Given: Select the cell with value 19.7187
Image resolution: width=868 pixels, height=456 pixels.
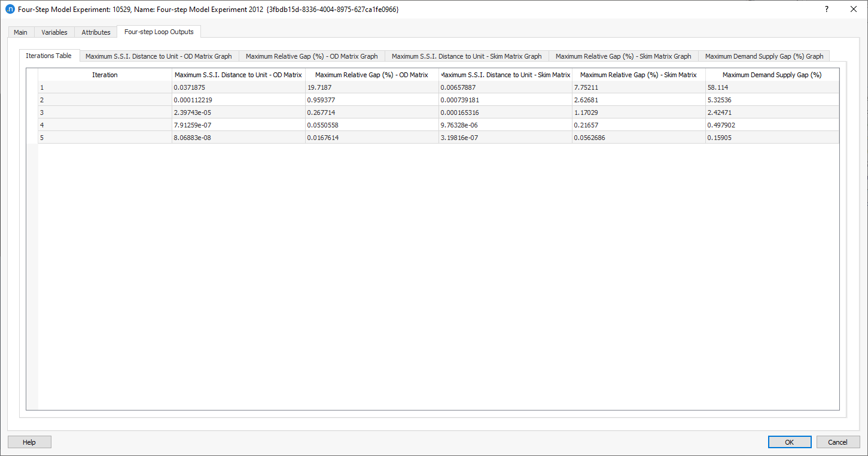Looking at the screenshot, I should pyautogui.click(x=371, y=87).
